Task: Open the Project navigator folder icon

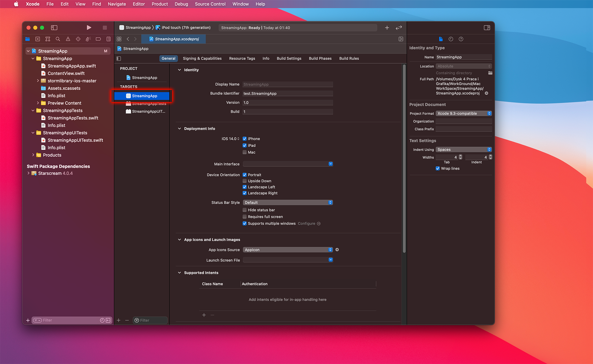Action: click(x=27, y=39)
